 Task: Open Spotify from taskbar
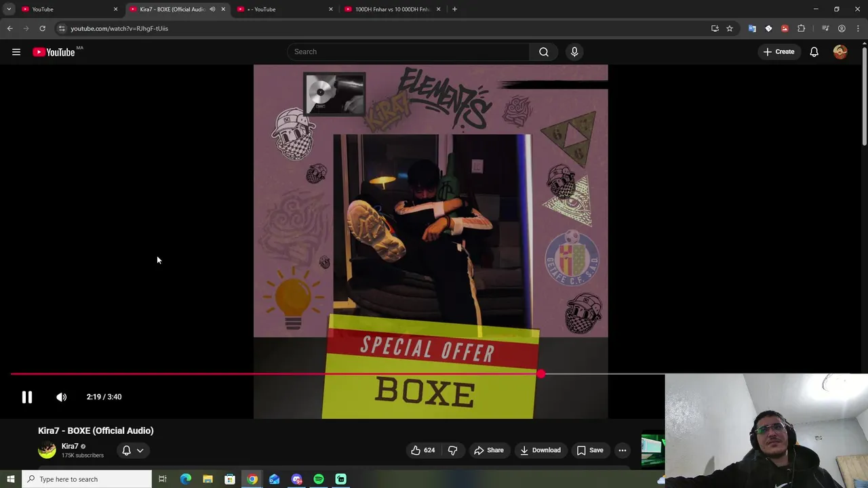pos(319,479)
